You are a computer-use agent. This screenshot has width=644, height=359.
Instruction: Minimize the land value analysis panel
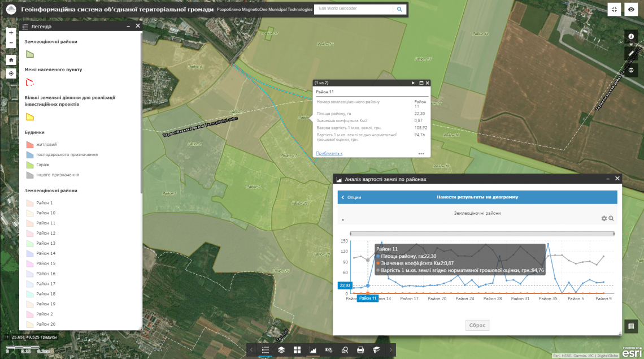pyautogui.click(x=608, y=179)
